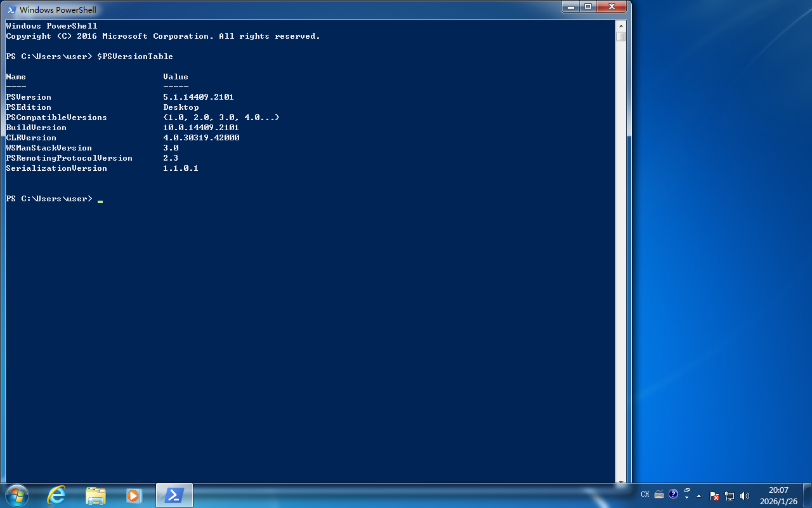Open Windows Media Player from the taskbar

(x=134, y=495)
